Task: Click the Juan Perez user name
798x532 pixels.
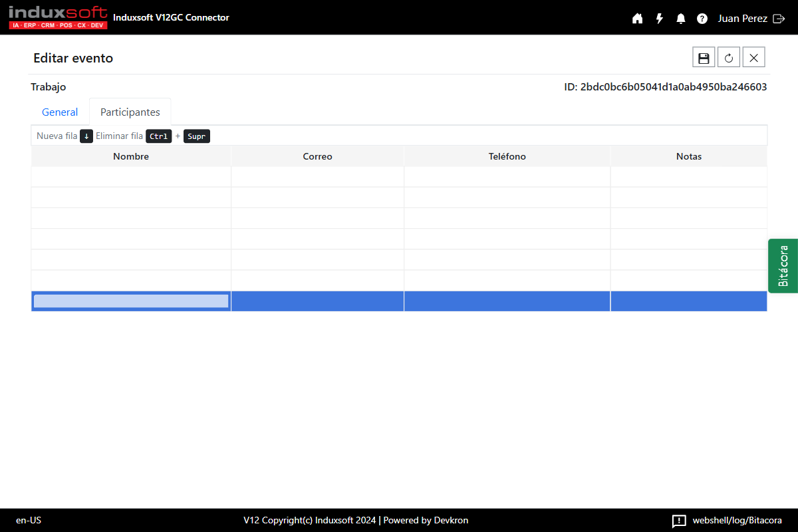Action: (x=743, y=19)
